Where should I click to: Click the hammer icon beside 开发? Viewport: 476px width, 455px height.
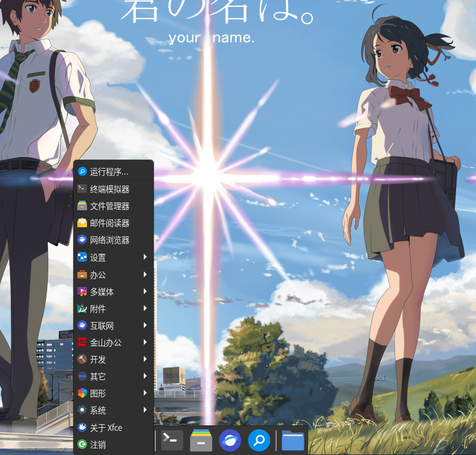[82, 360]
